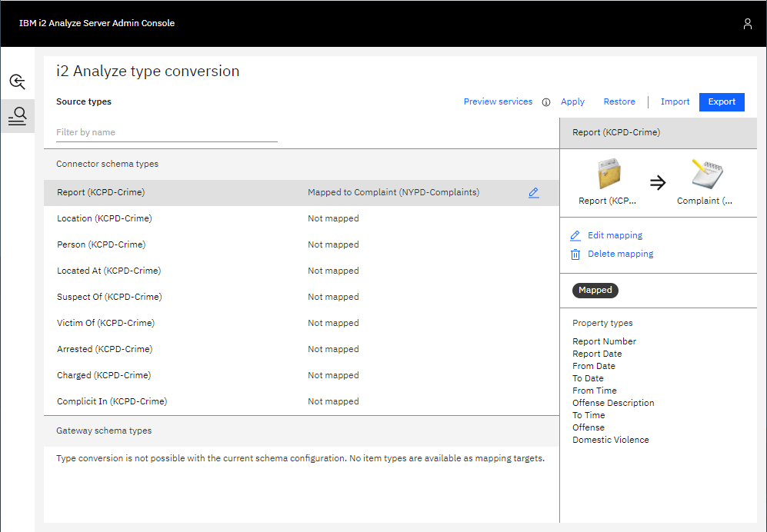Click Import in the toolbar

(675, 101)
